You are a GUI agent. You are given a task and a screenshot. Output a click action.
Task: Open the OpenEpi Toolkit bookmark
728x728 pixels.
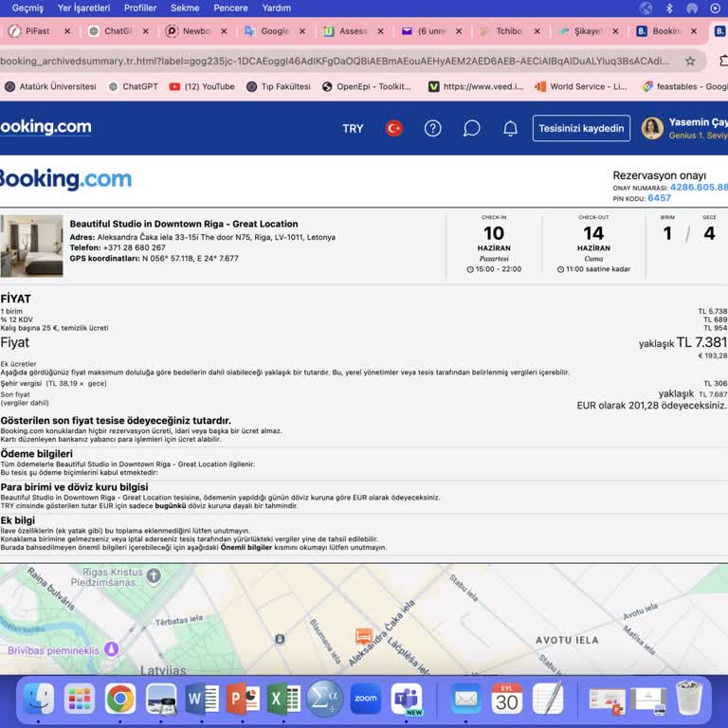click(x=367, y=86)
